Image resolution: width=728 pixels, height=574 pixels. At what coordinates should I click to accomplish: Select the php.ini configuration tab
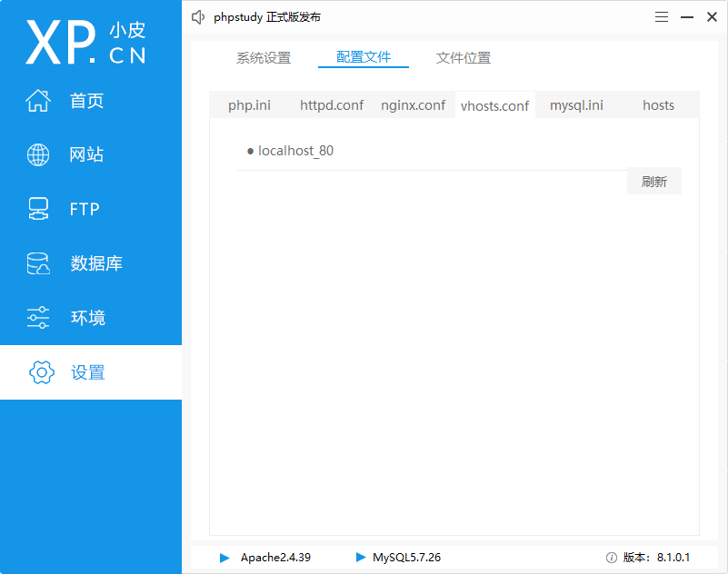pyautogui.click(x=249, y=104)
